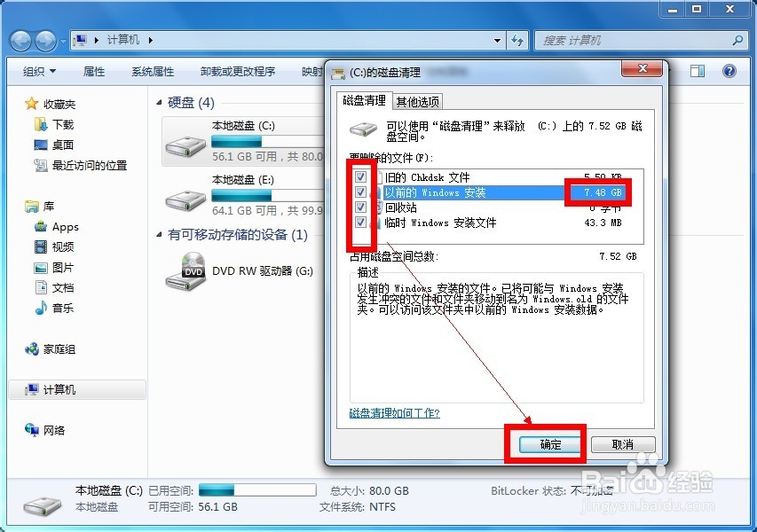Click the back navigation arrow icon
Image resolution: width=757 pixels, height=532 pixels.
pyautogui.click(x=20, y=40)
